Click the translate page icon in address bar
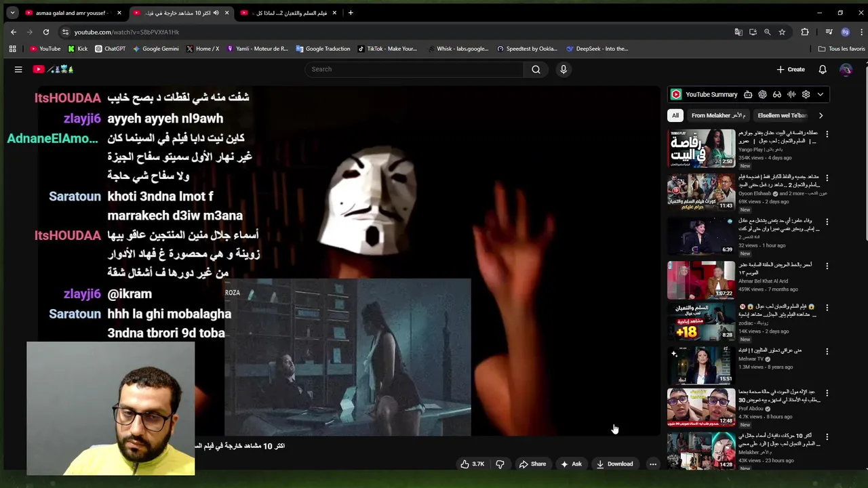This screenshot has height=488, width=868. [738, 32]
